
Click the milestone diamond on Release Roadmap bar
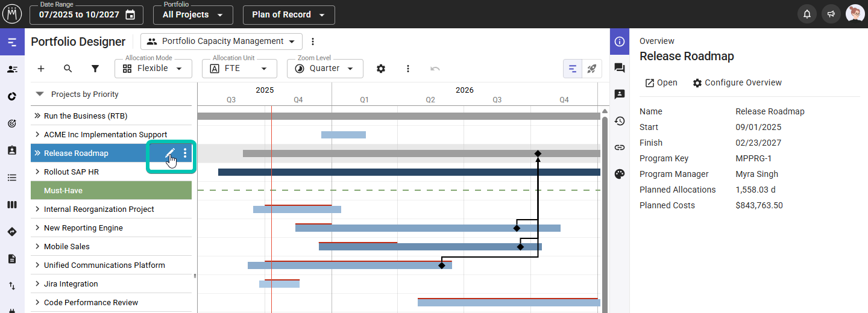[538, 153]
